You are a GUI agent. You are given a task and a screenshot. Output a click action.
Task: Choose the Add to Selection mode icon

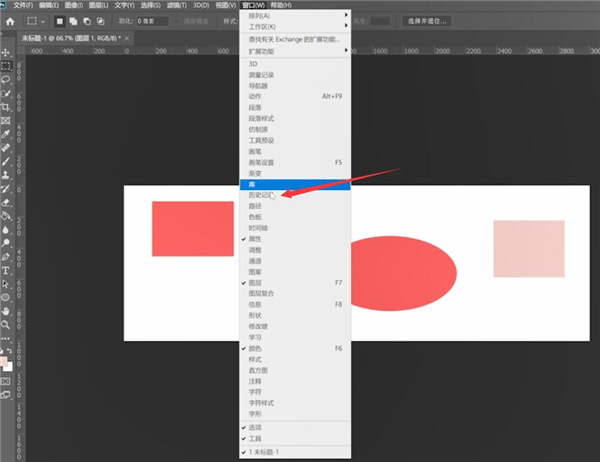[73, 21]
